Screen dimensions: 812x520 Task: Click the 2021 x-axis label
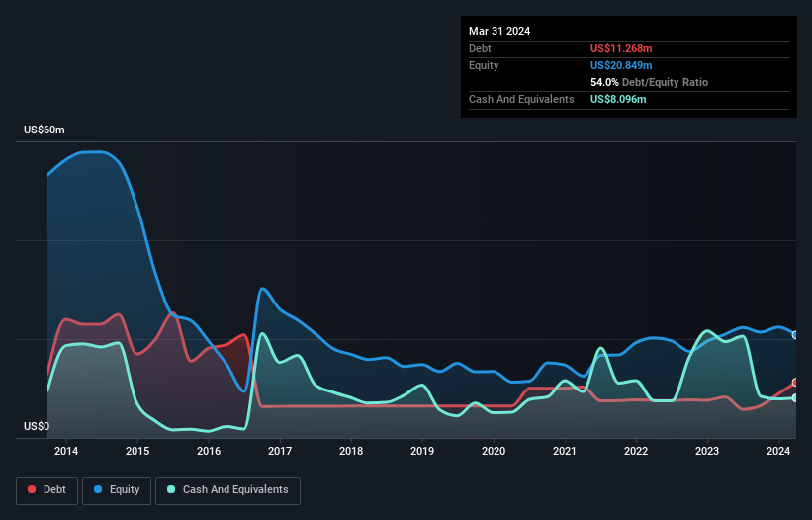[565, 451]
